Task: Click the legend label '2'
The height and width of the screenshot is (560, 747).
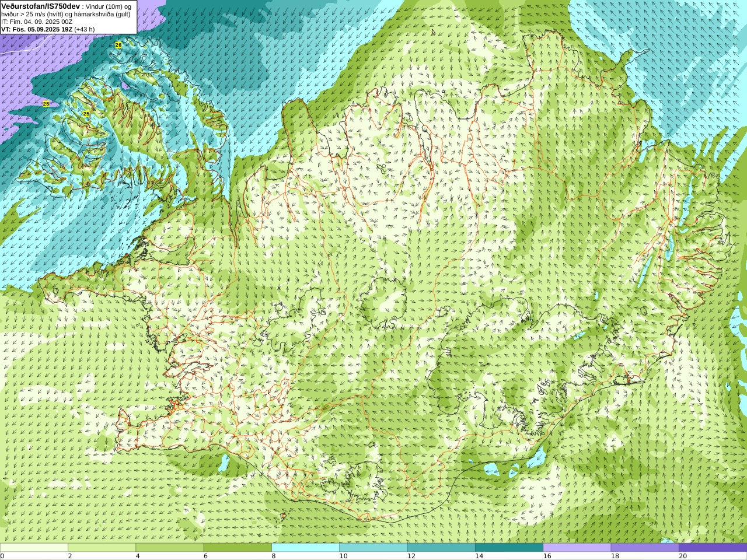Action: point(69,556)
